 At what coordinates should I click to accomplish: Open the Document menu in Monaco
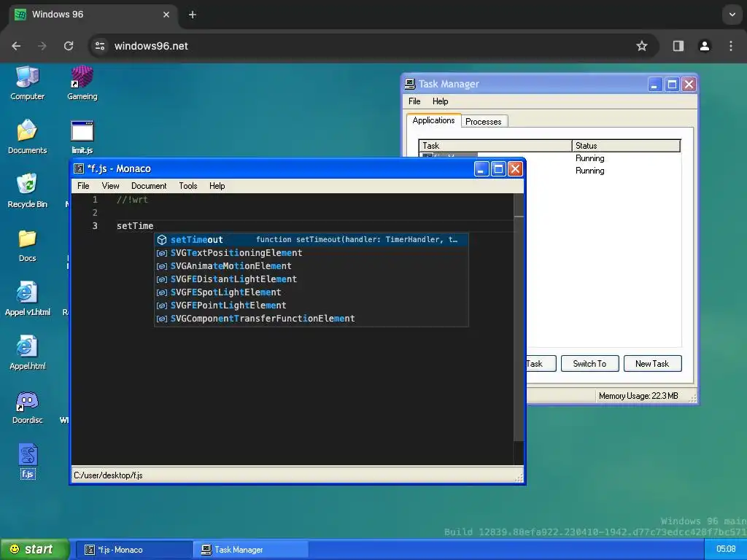click(149, 186)
